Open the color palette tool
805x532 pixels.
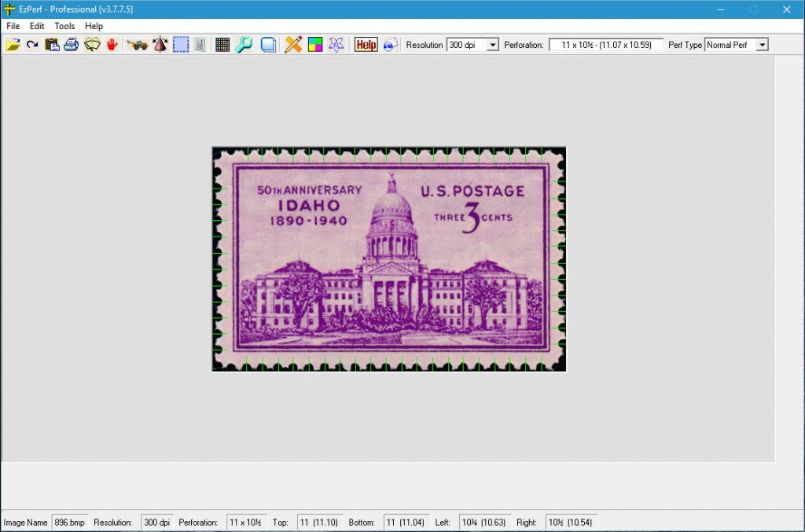coord(314,45)
